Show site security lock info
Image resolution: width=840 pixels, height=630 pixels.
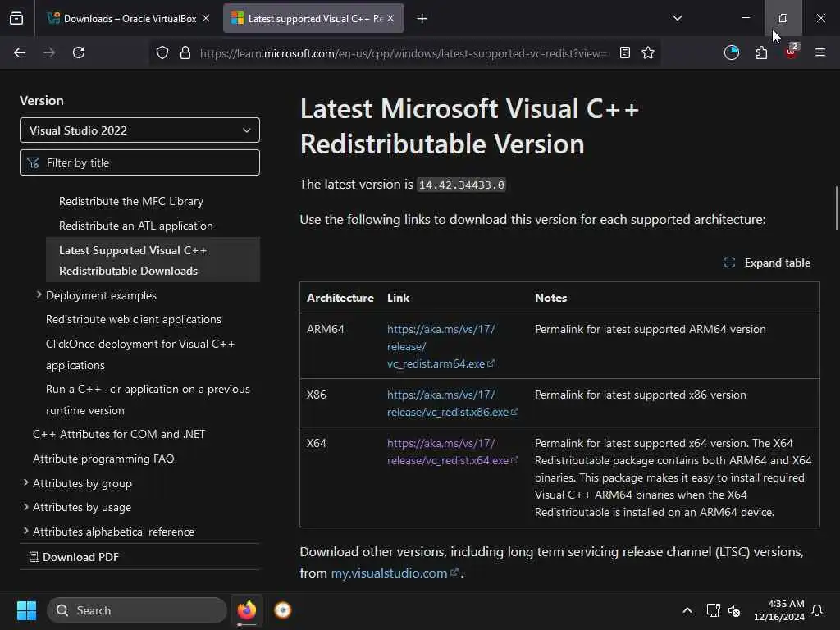(185, 52)
